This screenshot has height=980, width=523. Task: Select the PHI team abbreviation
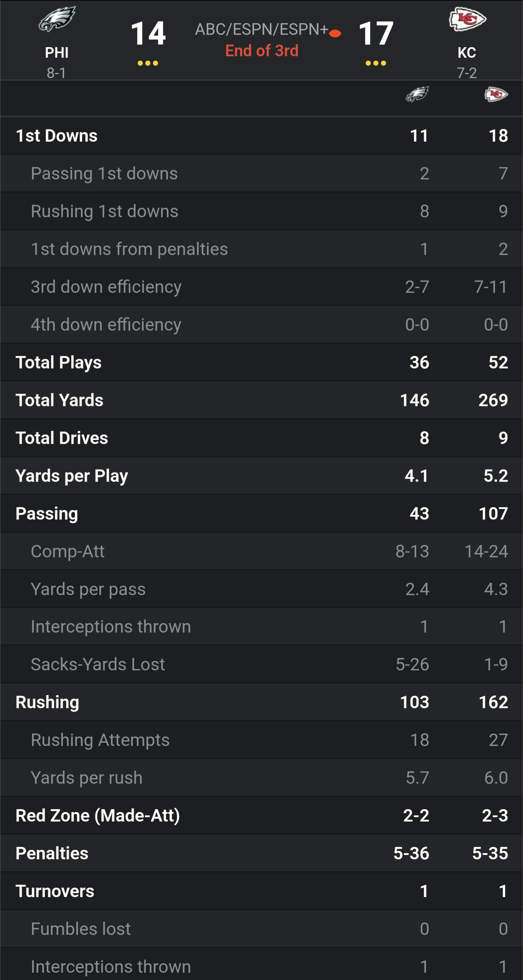tap(57, 52)
